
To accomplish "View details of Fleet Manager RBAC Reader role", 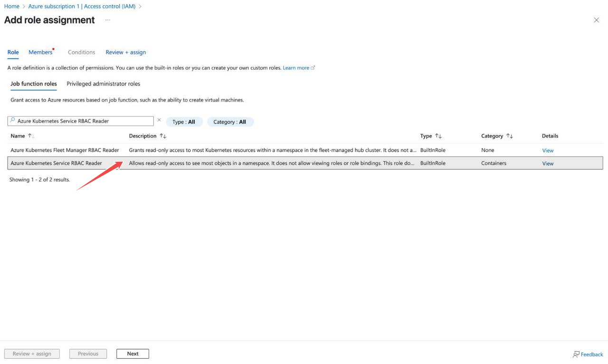I will 548,150.
